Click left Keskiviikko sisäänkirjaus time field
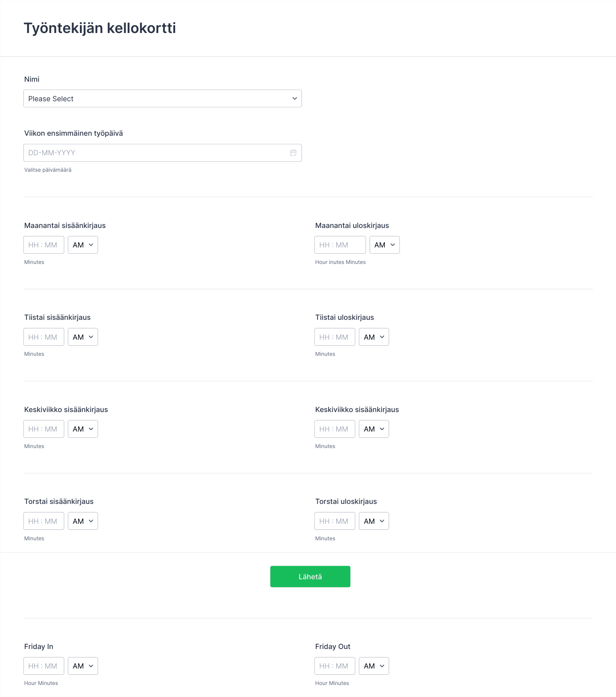This screenshot has width=616, height=697. [44, 429]
